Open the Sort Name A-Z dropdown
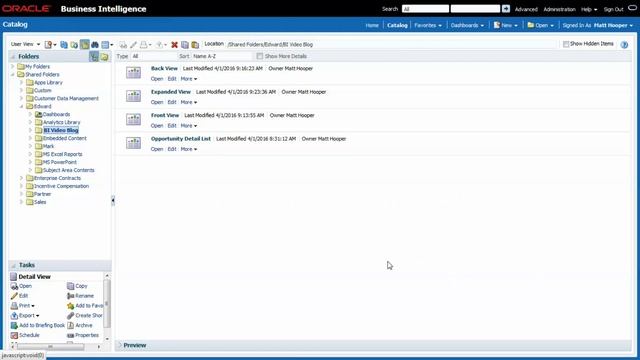 click(x=222, y=56)
